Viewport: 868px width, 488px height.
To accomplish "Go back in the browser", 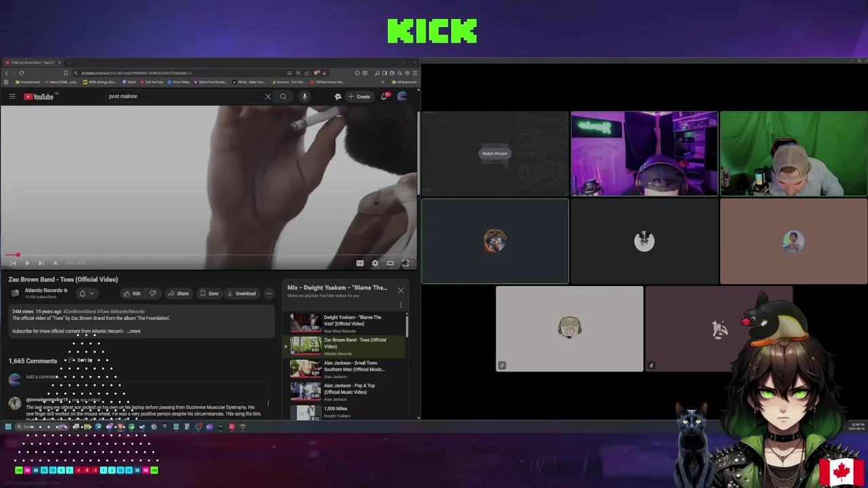I will (7, 73).
